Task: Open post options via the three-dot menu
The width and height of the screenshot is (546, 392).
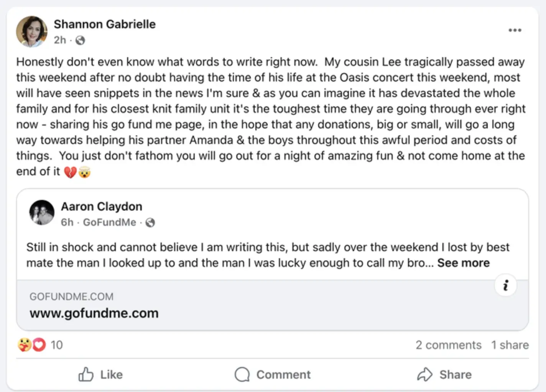Action: [515, 30]
